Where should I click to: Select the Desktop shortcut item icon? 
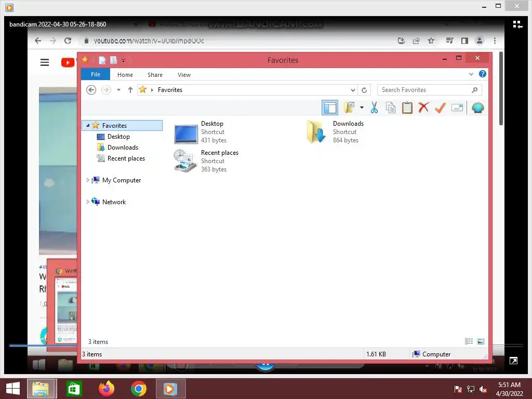(185, 134)
